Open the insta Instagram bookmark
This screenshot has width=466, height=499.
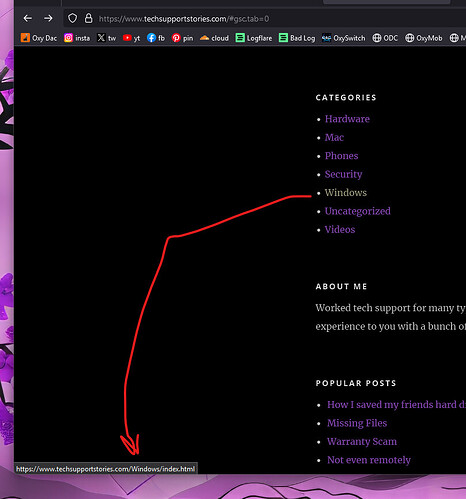tap(77, 38)
